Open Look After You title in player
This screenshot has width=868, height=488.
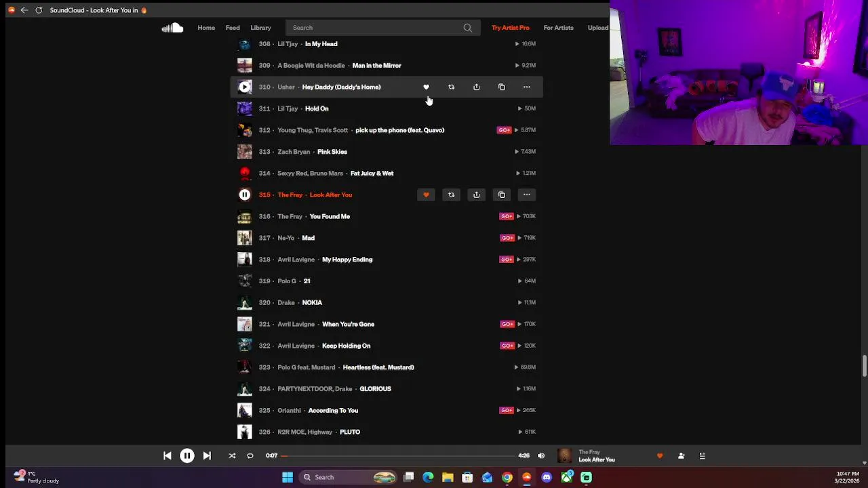[597, 460]
